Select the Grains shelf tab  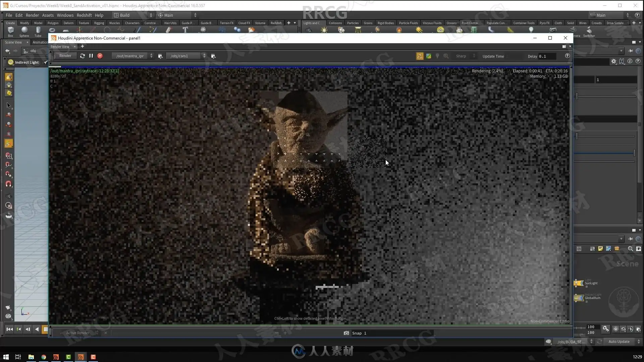coord(368,23)
